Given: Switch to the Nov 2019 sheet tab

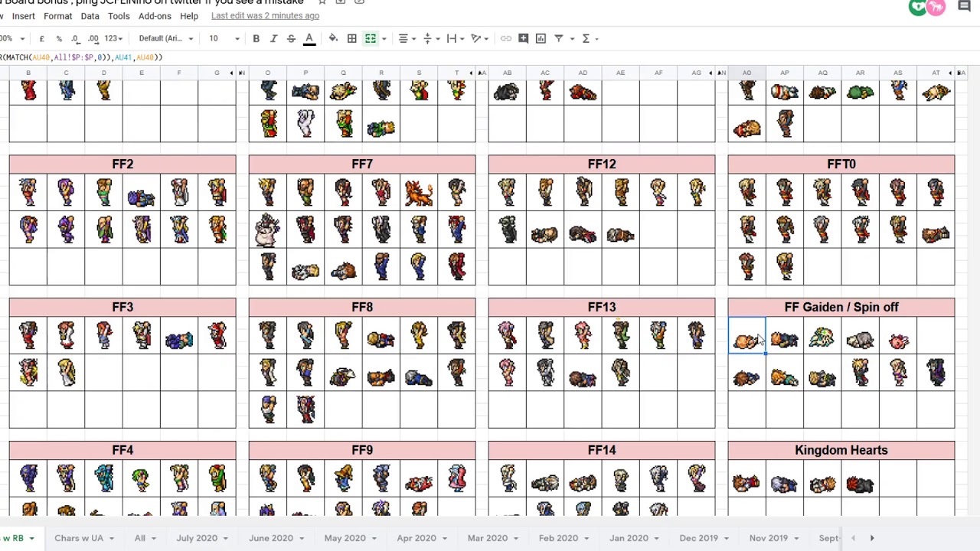Looking at the screenshot, I should tap(769, 538).
